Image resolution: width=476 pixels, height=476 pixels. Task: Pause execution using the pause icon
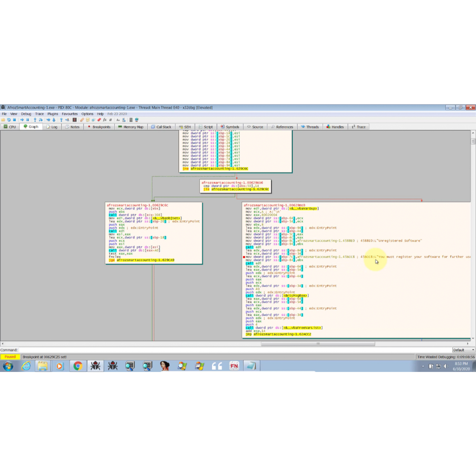[27, 120]
